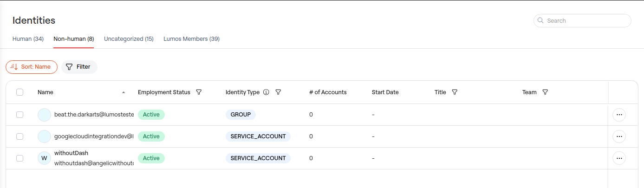The image size is (644, 188).
Task: Check the beat.the.darkarts row checkbox
Action: tap(20, 115)
